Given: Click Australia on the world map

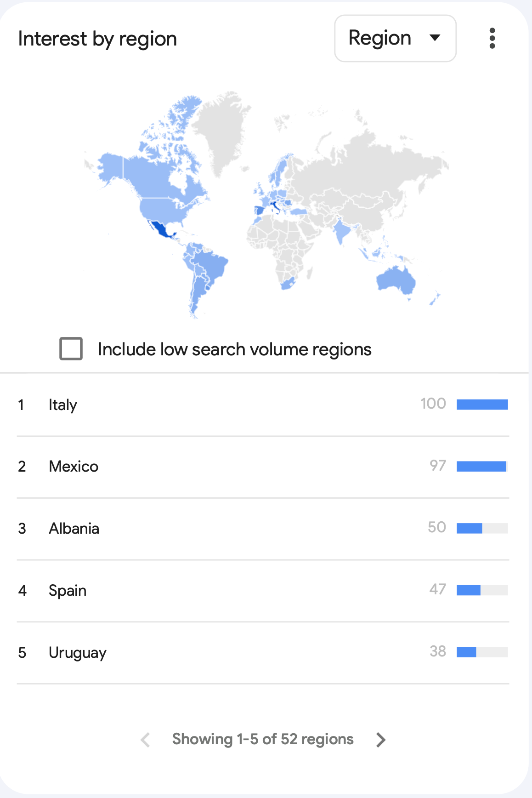Looking at the screenshot, I should click(x=396, y=280).
